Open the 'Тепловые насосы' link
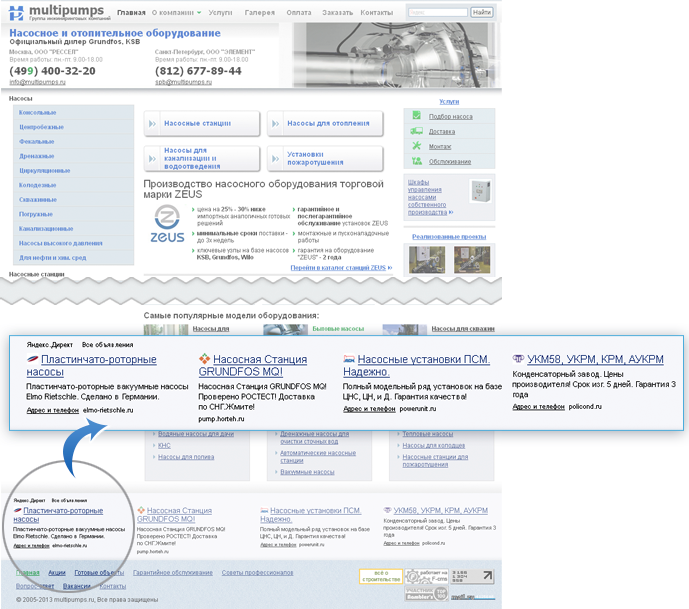689x609 pixels. click(x=428, y=434)
